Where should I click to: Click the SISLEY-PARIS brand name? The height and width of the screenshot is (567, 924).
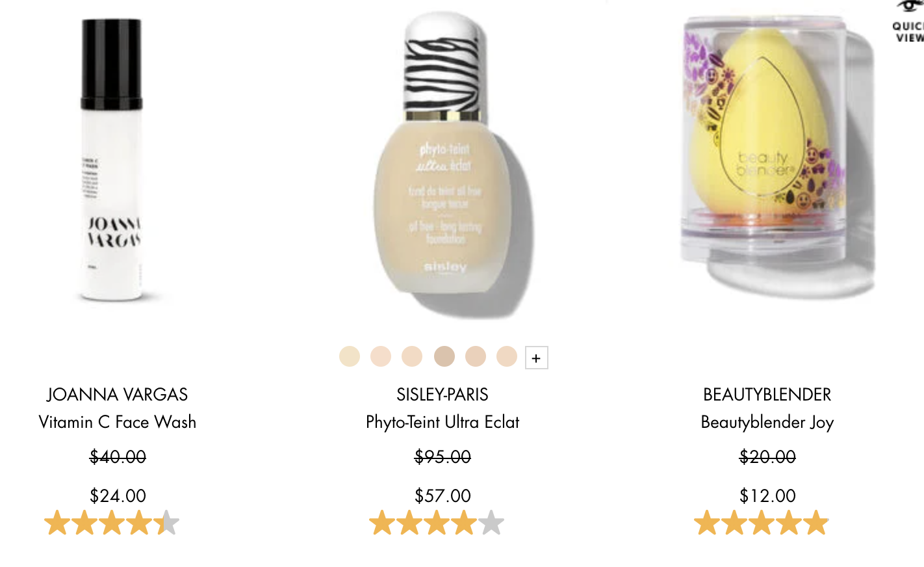[x=443, y=395]
